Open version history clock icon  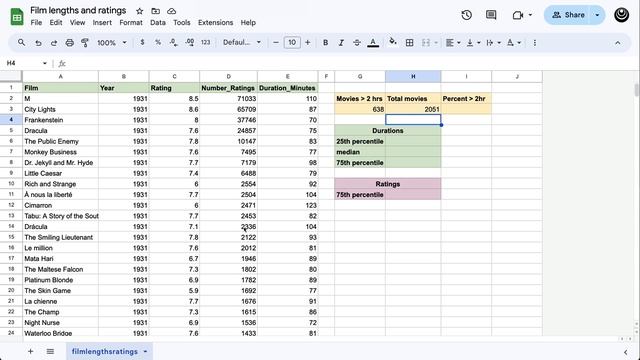(x=467, y=15)
